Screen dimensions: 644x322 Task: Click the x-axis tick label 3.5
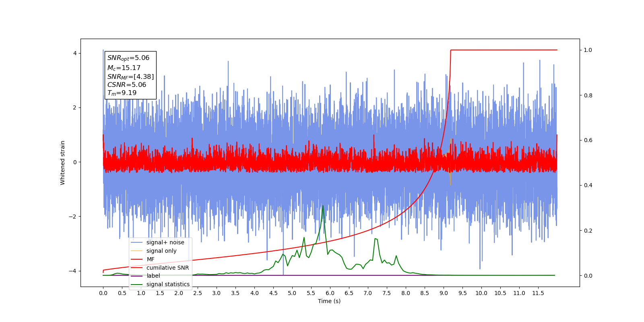pos(235,293)
